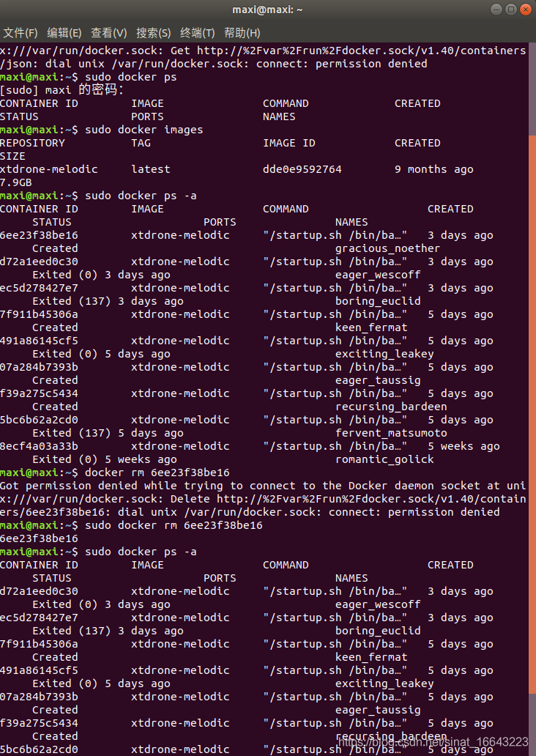The image size is (536, 756).
Task: Maximize the terminal window
Action: [511, 10]
